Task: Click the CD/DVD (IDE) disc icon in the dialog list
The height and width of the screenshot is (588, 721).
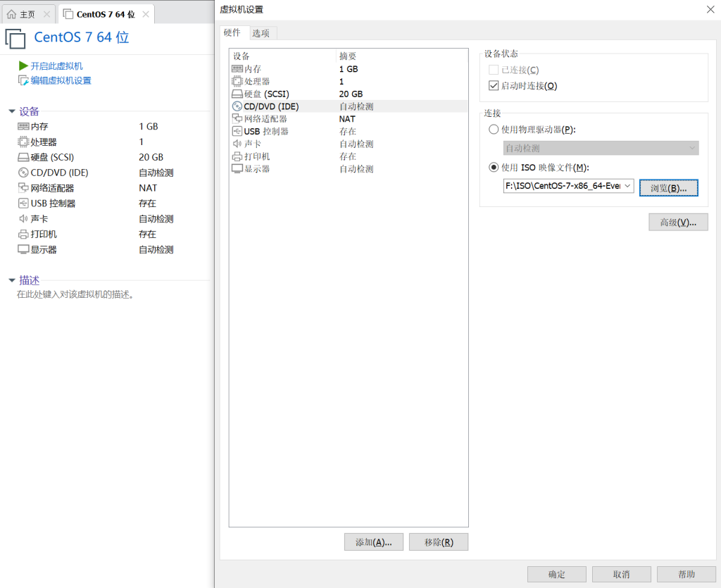Action: coord(237,106)
